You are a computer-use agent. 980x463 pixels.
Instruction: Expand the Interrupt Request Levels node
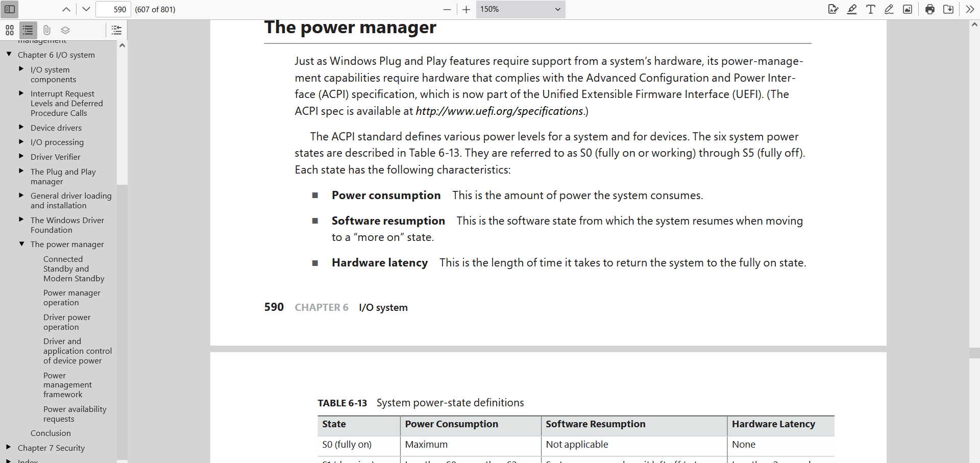pos(21,93)
